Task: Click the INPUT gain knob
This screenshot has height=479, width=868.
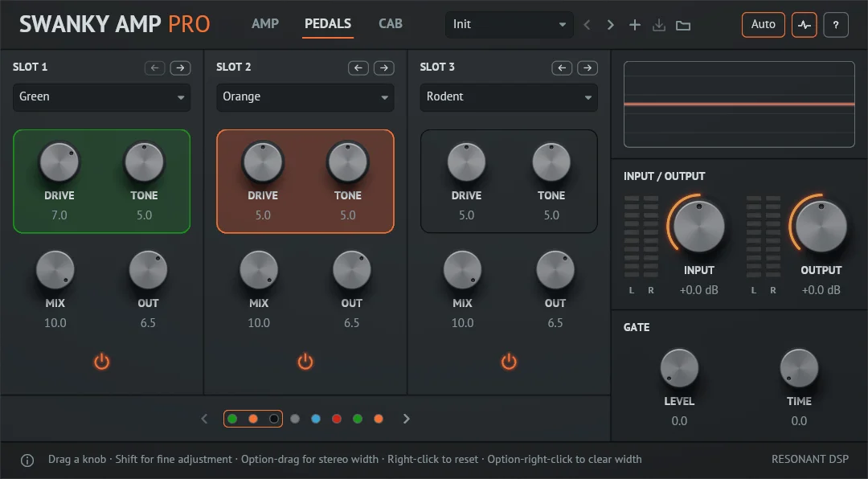Action: (x=698, y=227)
